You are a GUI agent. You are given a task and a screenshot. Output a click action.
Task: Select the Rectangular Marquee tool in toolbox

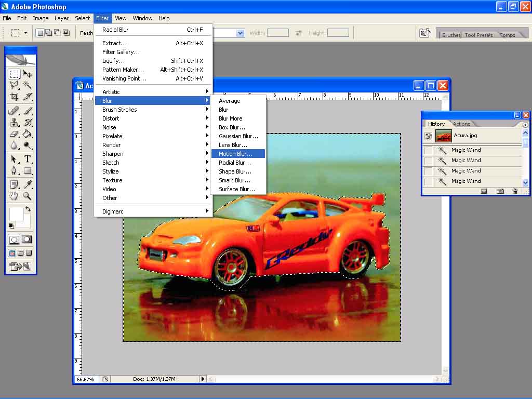pyautogui.click(x=14, y=74)
